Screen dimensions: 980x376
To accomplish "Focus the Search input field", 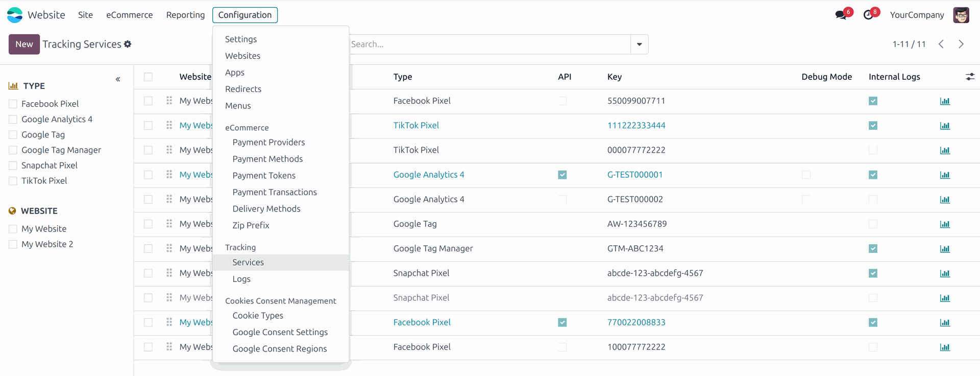I will coord(489,44).
